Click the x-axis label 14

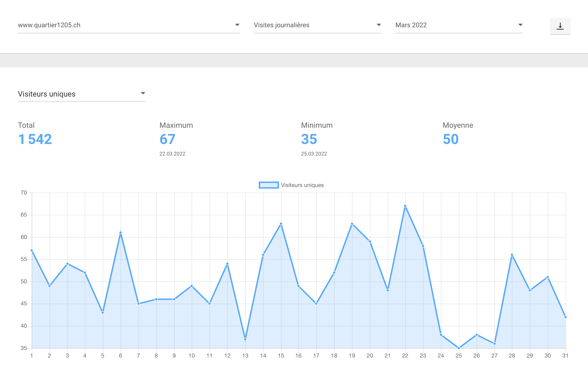(263, 356)
